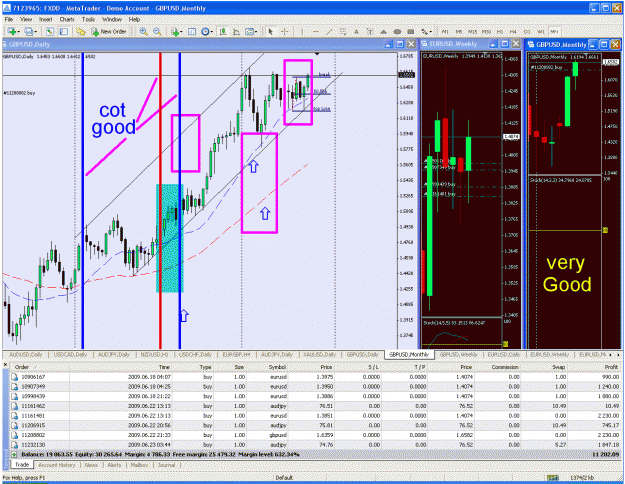Click the New Order button
Image resolution: width=625 pixels, height=484 pixels.
109,31
